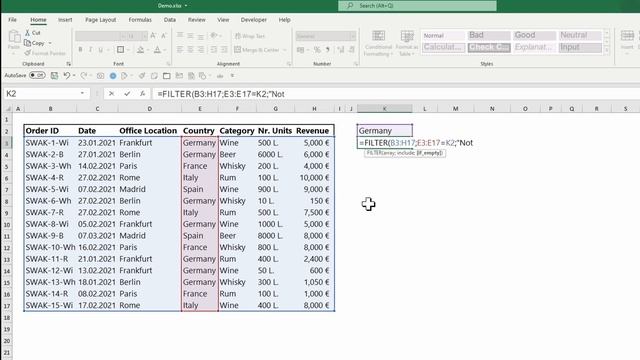Select column K header
Image resolution: width=640 pixels, height=360 pixels.
pyautogui.click(x=384, y=109)
